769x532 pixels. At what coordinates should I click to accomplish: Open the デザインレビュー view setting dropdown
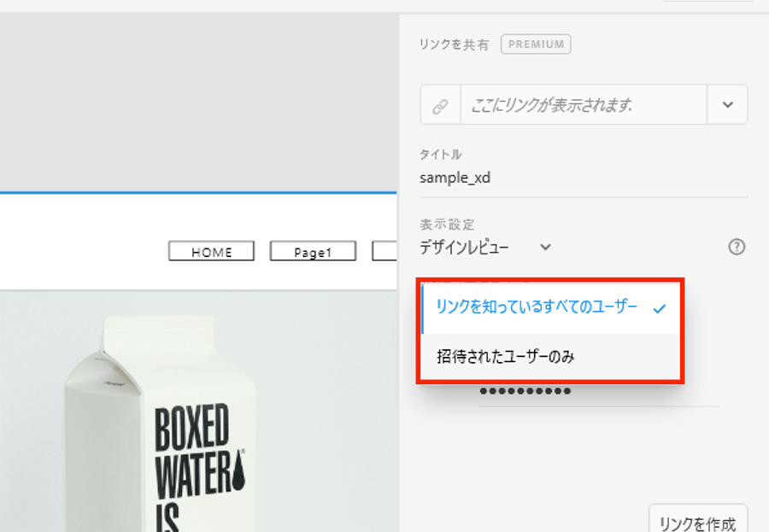click(x=485, y=247)
